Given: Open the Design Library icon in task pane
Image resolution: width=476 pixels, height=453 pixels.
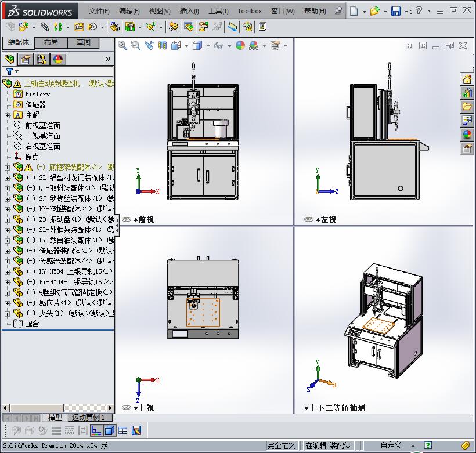Looking at the screenshot, I should point(467,93).
